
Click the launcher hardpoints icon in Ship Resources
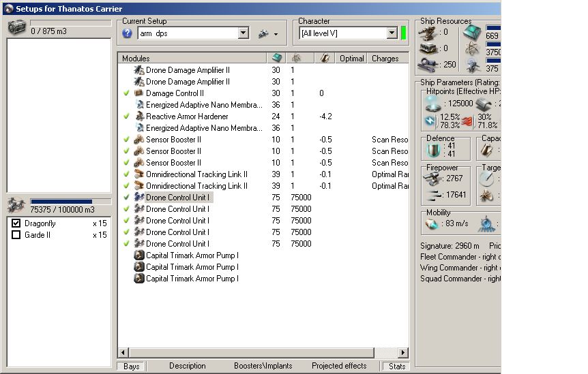pyautogui.click(x=428, y=48)
